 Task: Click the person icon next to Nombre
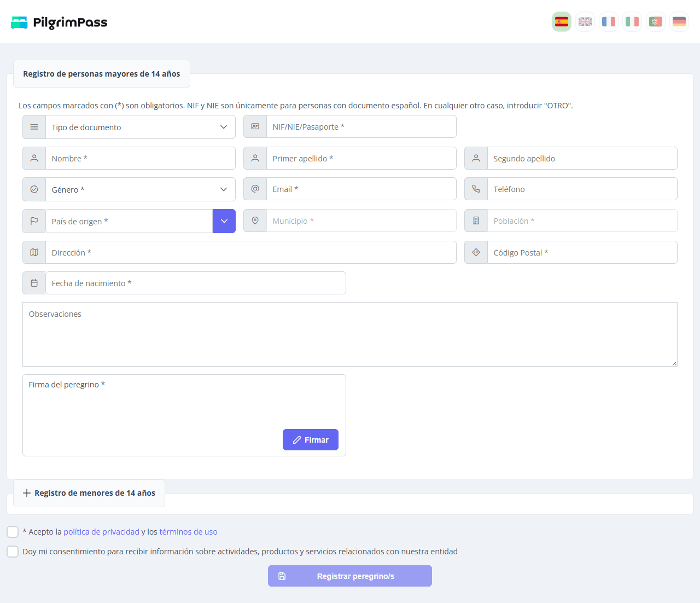pos(34,158)
